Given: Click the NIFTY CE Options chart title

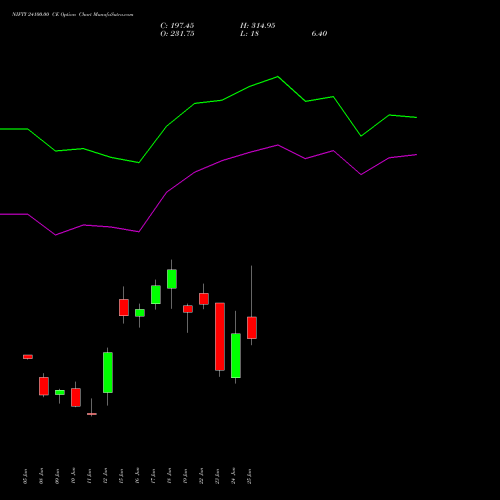Looking at the screenshot, I should [73, 15].
